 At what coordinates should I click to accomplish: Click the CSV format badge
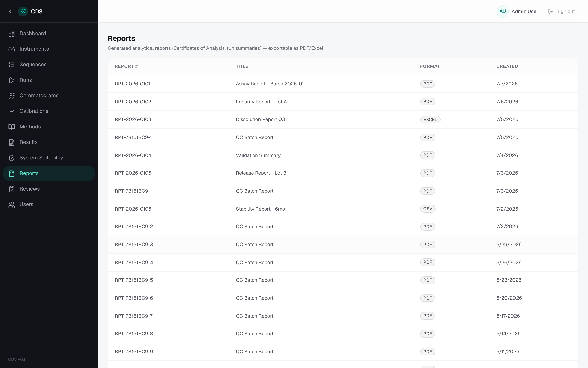428,209
